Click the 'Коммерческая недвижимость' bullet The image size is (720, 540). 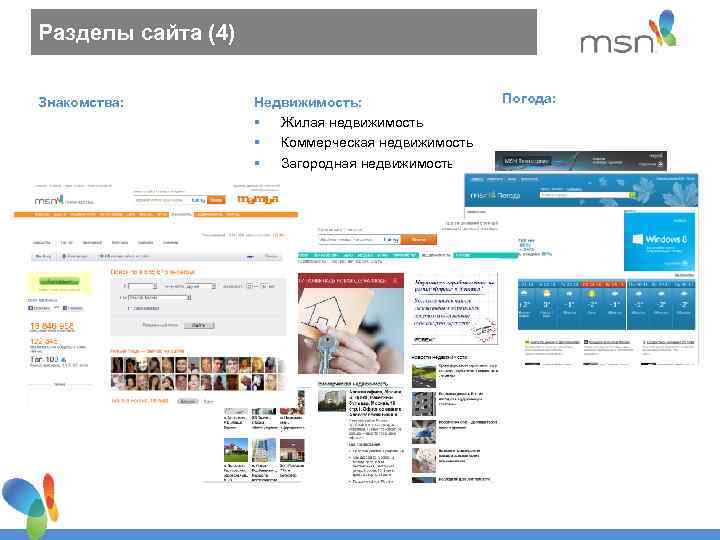tap(377, 143)
